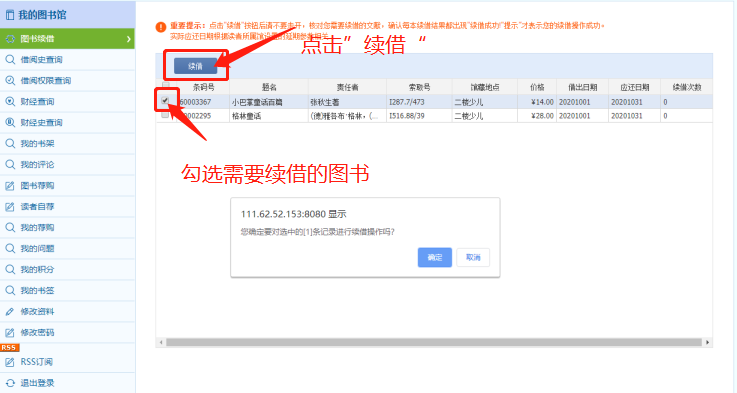Click the 修改资料 pencil icon
This screenshot has height=393, width=737.
(10, 311)
